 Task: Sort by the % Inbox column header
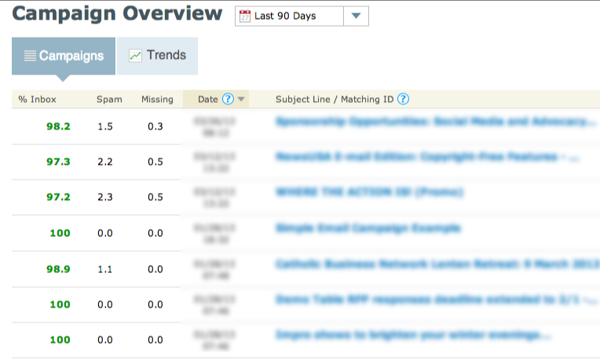point(37,100)
